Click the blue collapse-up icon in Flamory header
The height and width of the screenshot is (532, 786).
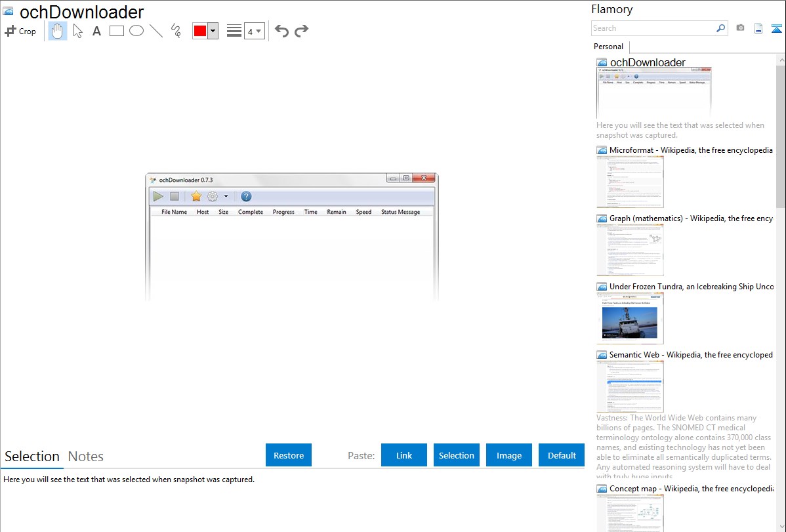tap(776, 28)
